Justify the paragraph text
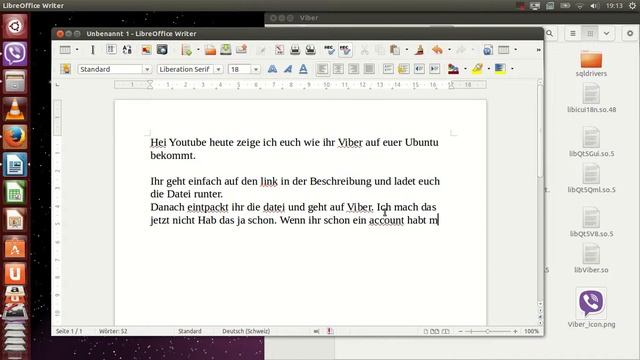The width and height of the screenshot is (640, 360). (369, 69)
